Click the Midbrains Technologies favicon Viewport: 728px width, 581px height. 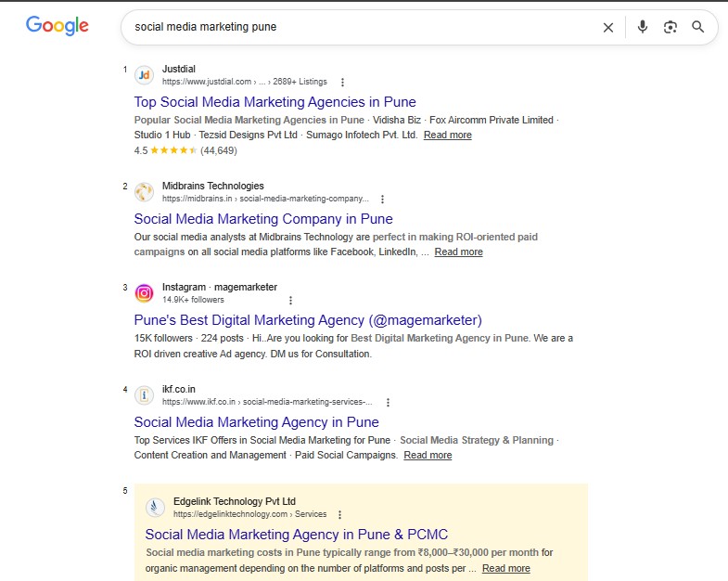[144, 192]
